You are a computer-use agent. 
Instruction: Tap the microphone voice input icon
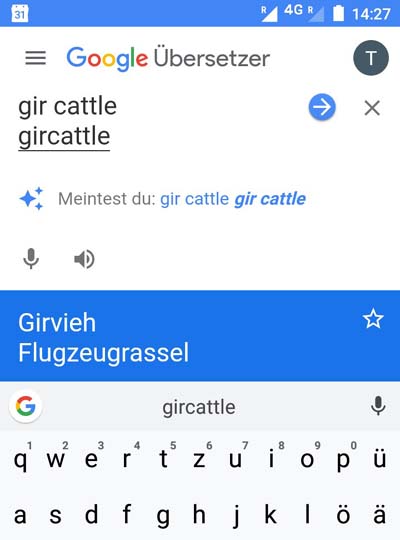point(31,259)
